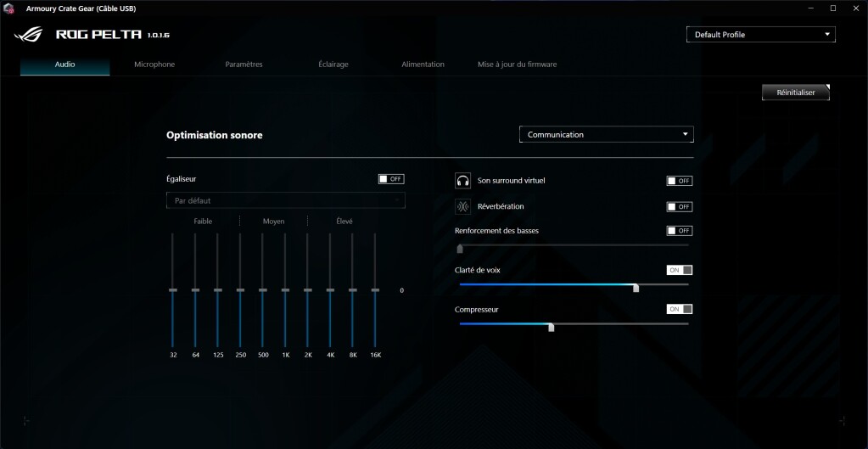The width and height of the screenshot is (868, 449).
Task: Enable the Réverbération toggle
Action: click(x=680, y=207)
